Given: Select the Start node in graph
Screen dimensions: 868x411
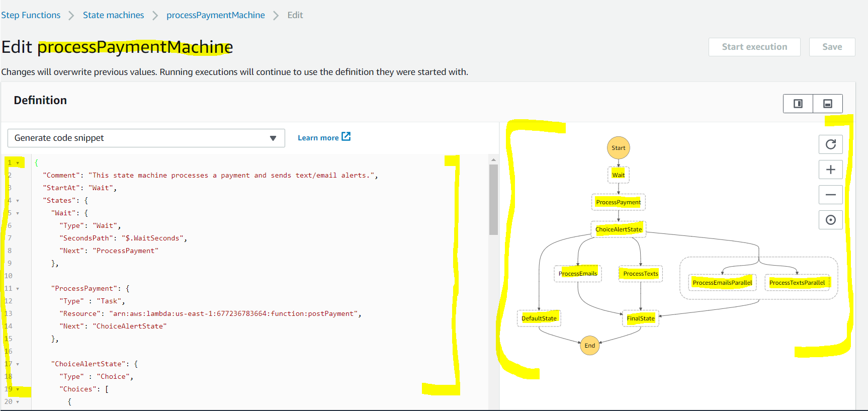Looking at the screenshot, I should (619, 148).
